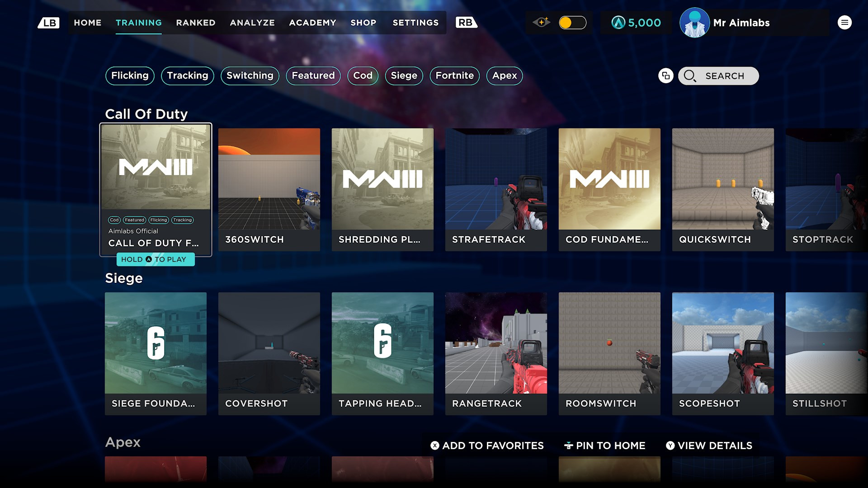Click the layout switch icon beside the search bar
Screen dimensions: 868x488
coord(665,76)
